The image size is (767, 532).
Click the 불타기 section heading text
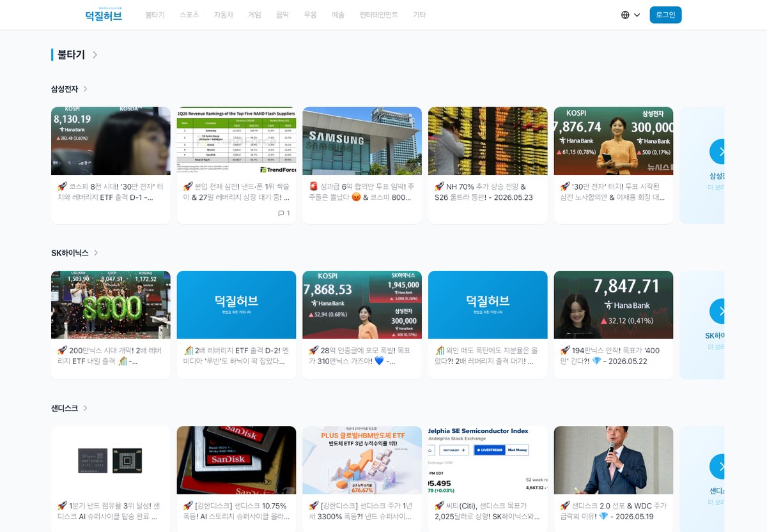(x=71, y=55)
